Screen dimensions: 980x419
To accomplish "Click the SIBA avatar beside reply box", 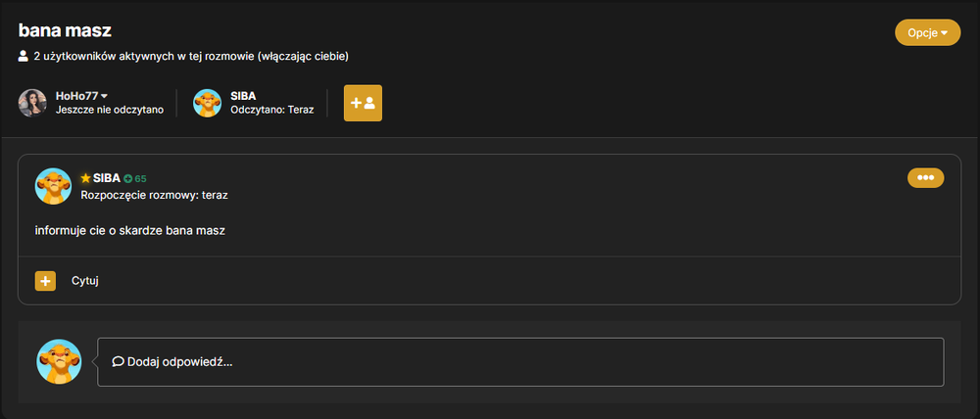I will 60,361.
